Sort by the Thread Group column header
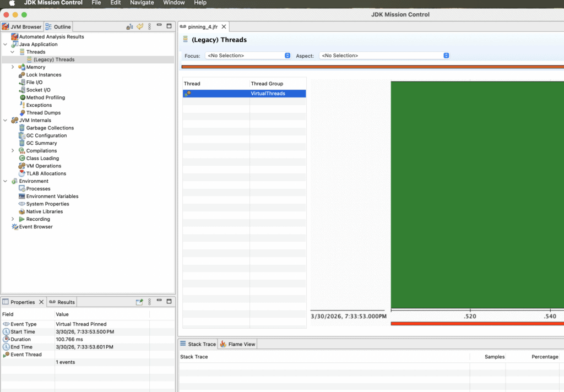This screenshot has height=392, width=564. [x=278, y=84]
